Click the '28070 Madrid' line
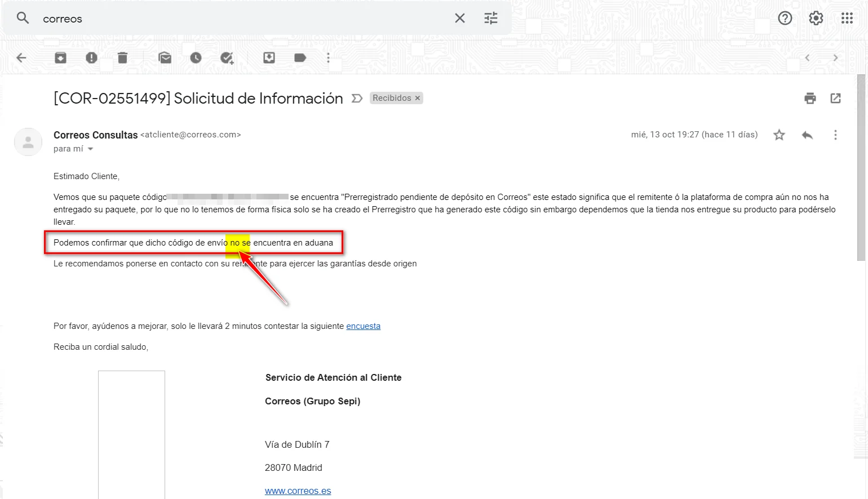This screenshot has height=499, width=868. [x=293, y=467]
